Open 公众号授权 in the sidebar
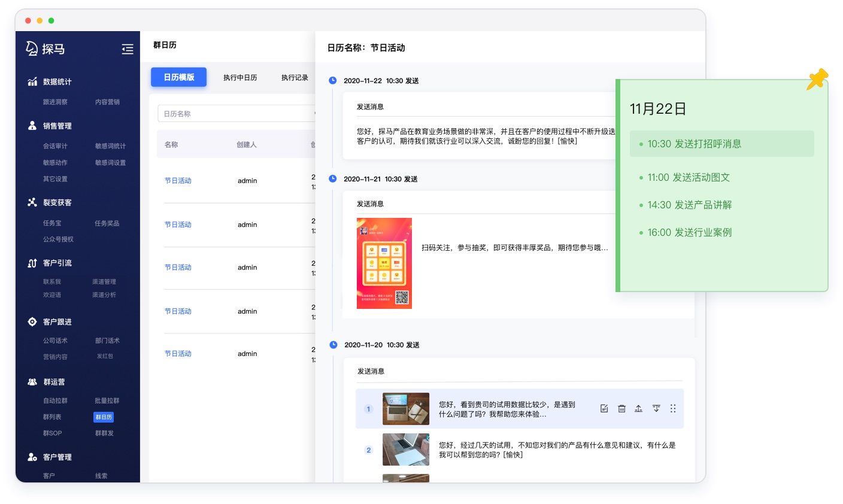843x504 pixels. (58, 239)
